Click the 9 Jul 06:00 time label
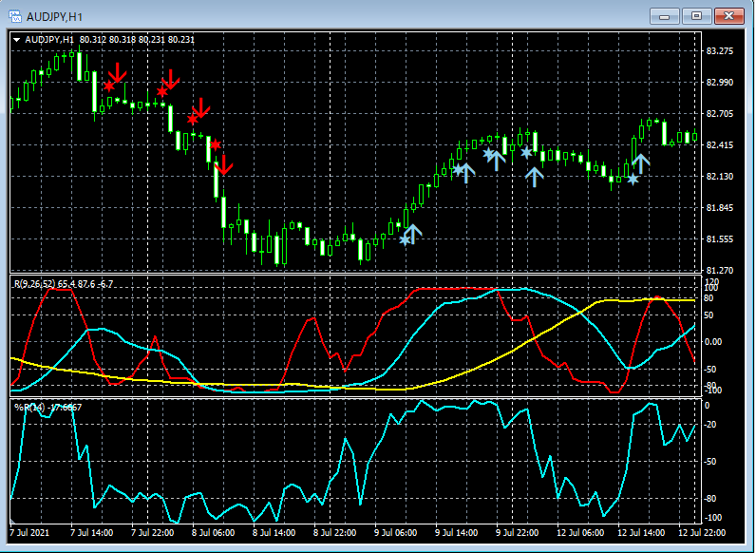 [x=395, y=533]
